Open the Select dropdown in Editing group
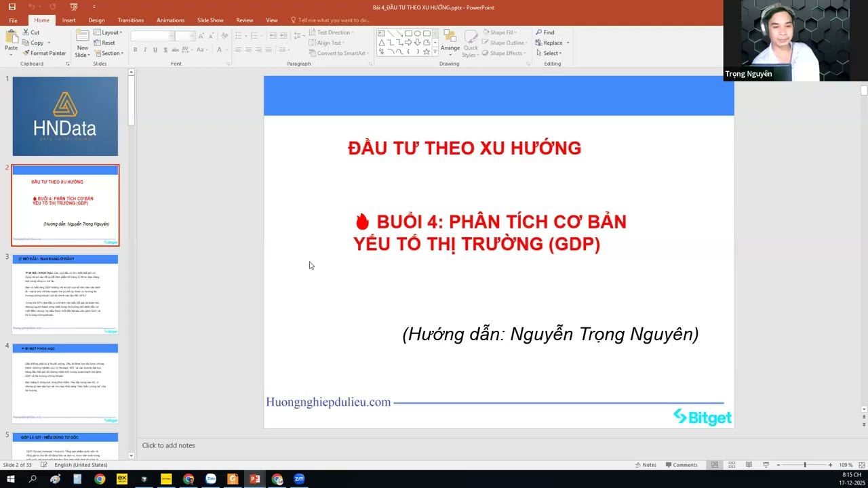The image size is (868, 488). (549, 53)
